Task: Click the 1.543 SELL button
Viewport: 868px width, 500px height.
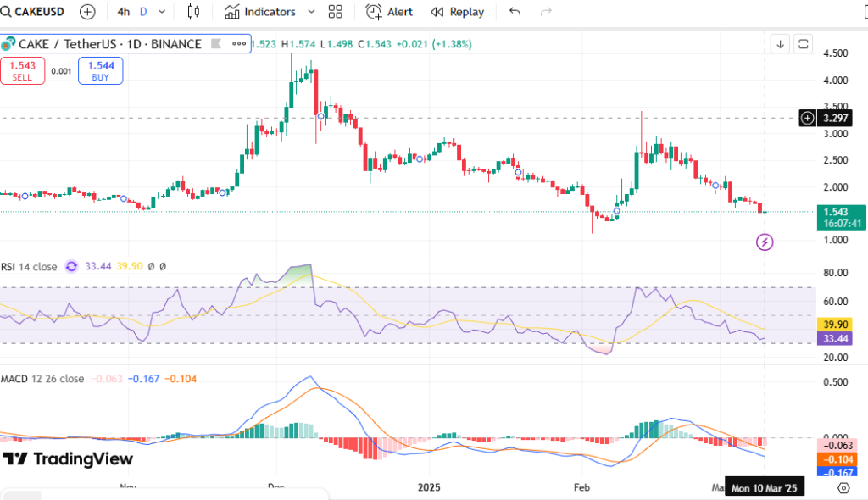Action: pyautogui.click(x=23, y=71)
